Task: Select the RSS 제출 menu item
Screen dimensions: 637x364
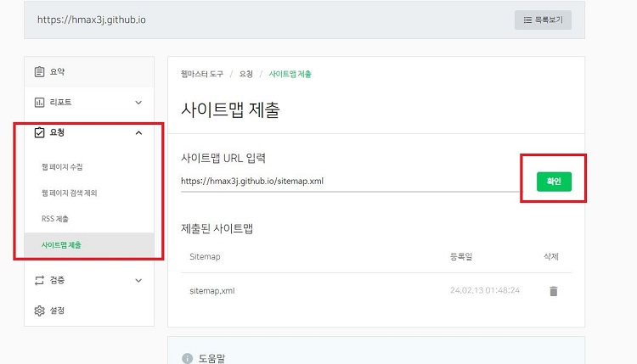Action: tap(55, 219)
